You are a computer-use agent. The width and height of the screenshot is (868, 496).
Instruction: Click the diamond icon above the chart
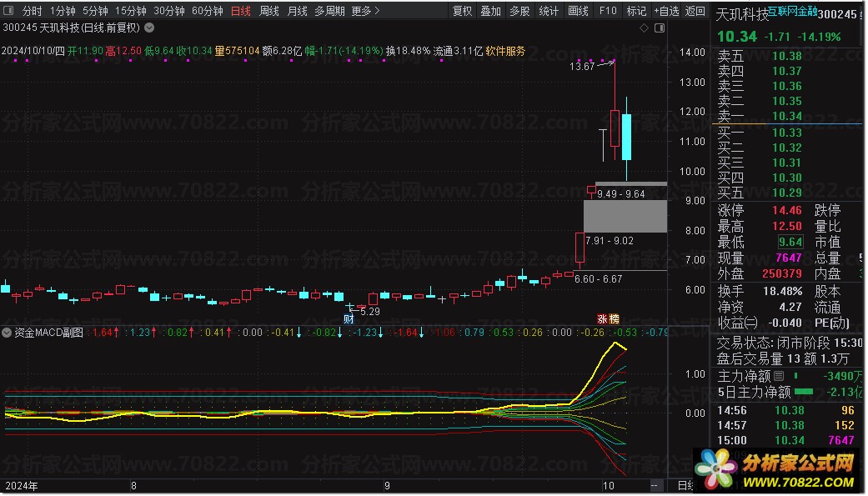pos(643,28)
